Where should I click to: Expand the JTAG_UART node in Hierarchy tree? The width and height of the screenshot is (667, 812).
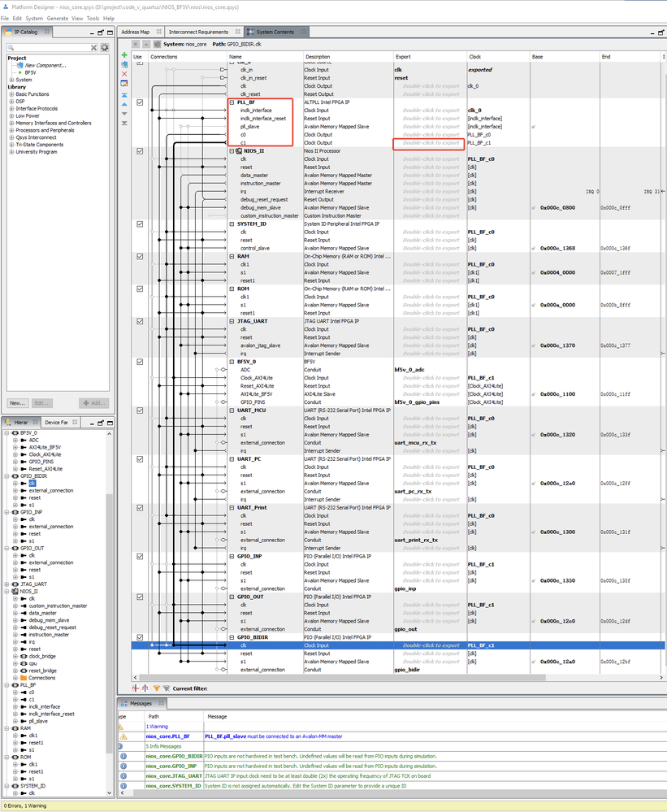(7, 584)
